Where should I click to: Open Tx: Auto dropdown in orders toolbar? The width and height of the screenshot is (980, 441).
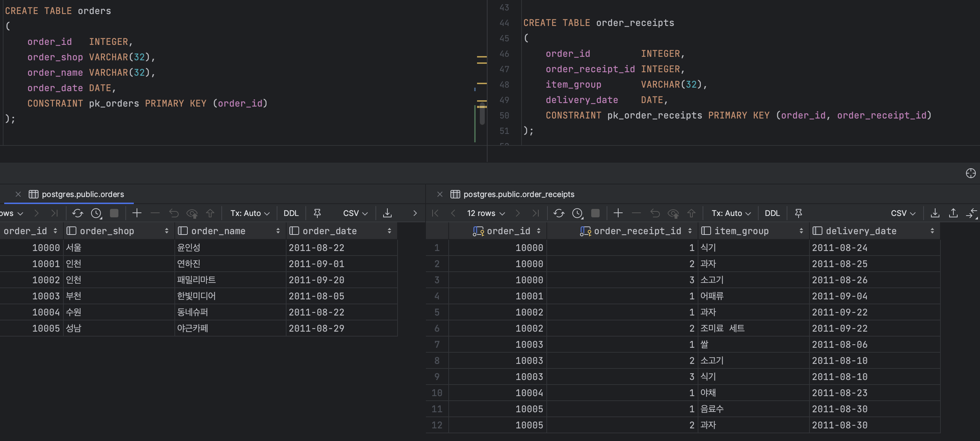(250, 213)
